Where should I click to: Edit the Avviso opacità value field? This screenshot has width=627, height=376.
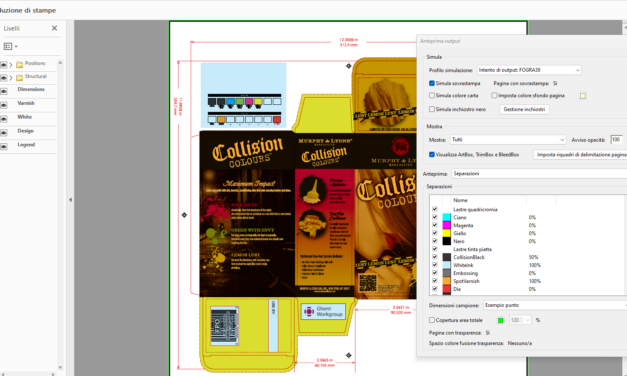pyautogui.click(x=617, y=140)
